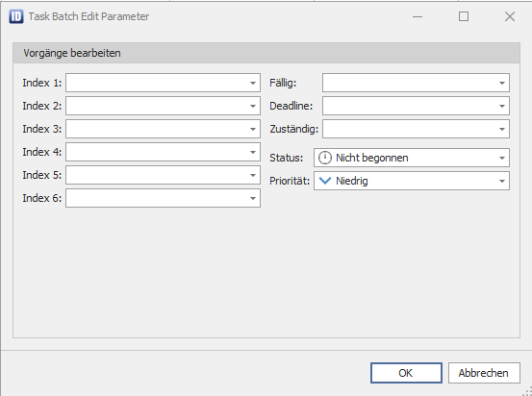
Task: Click the 'Deadline:' label
Action: coord(291,106)
